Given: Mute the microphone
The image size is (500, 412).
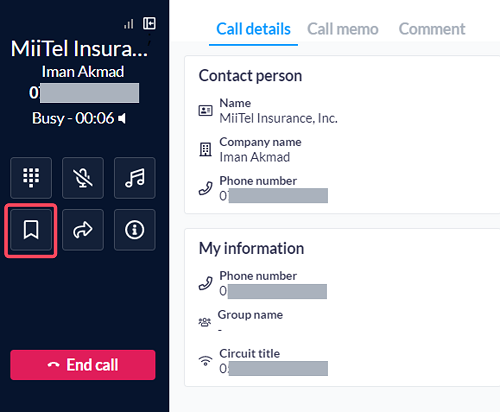Looking at the screenshot, I should 83,178.
